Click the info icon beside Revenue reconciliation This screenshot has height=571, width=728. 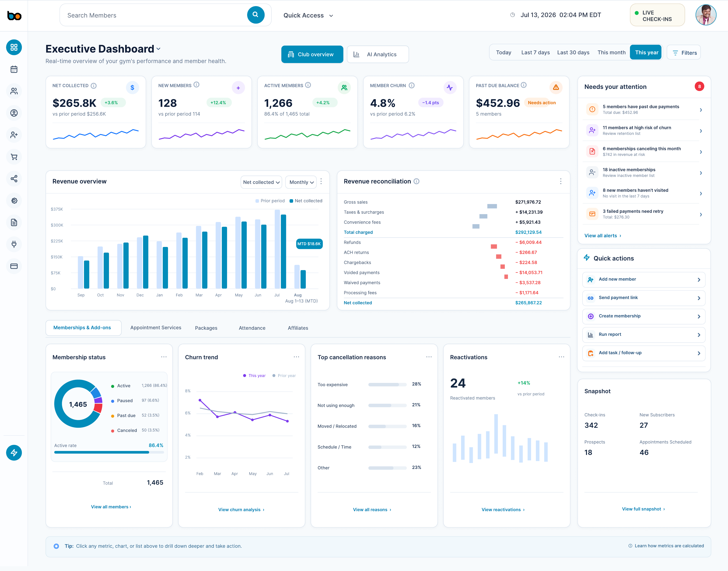(416, 181)
